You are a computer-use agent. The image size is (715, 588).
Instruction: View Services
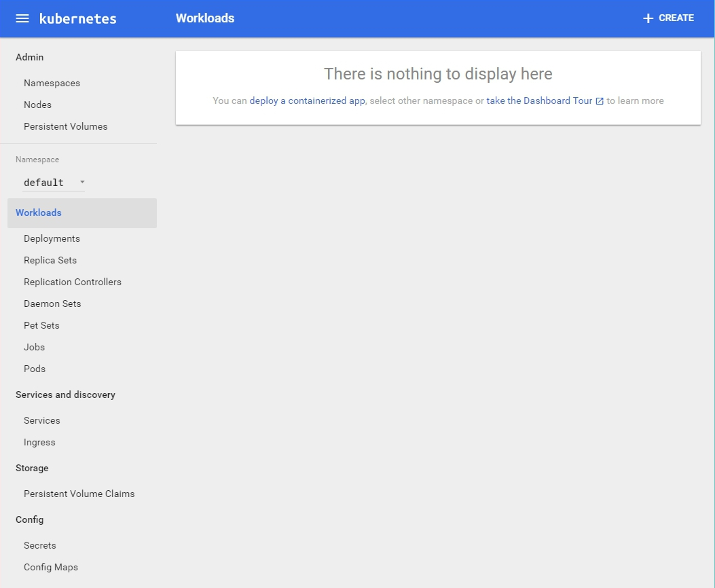click(42, 421)
